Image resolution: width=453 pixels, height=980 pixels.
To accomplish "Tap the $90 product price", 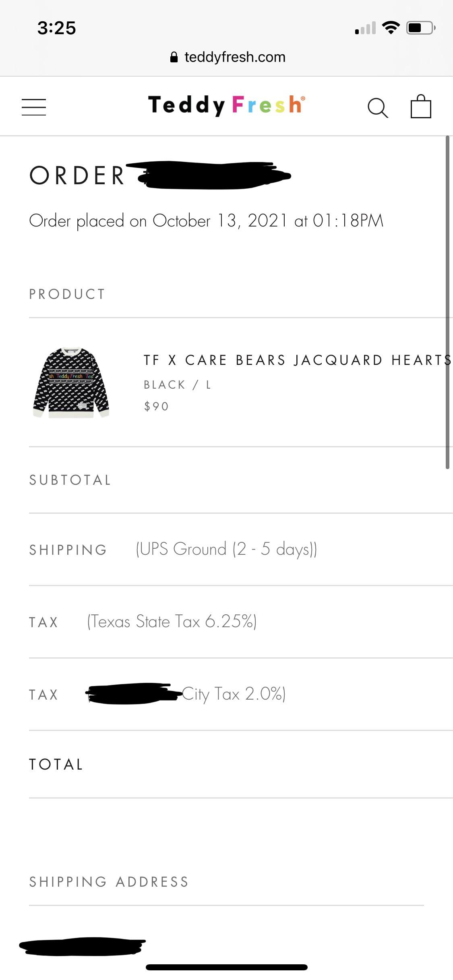I will tap(157, 406).
